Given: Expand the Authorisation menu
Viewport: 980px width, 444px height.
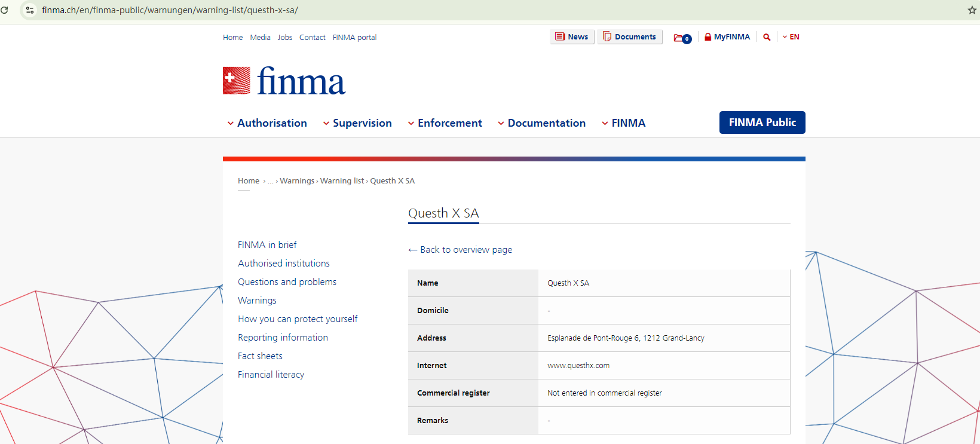Looking at the screenshot, I should point(267,123).
